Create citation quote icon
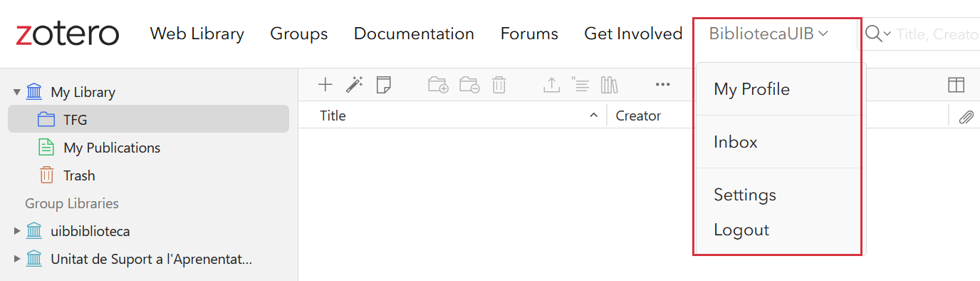Image resolution: width=980 pixels, height=281 pixels. tap(580, 86)
